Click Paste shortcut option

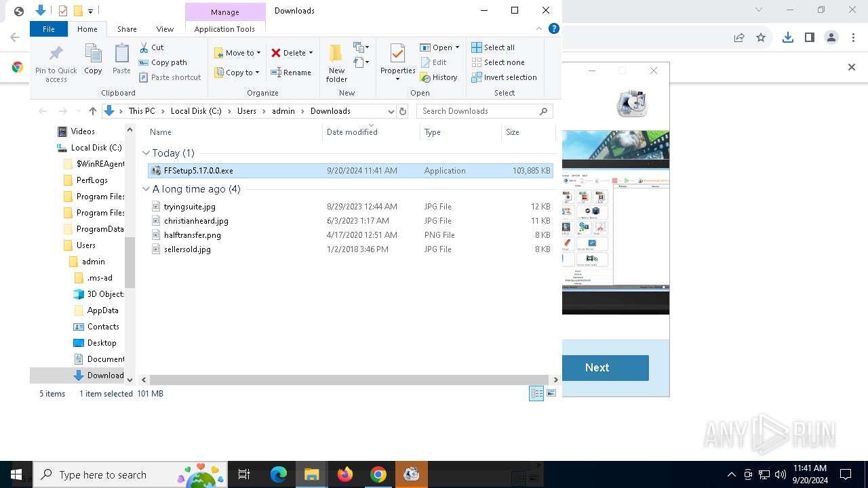[170, 77]
